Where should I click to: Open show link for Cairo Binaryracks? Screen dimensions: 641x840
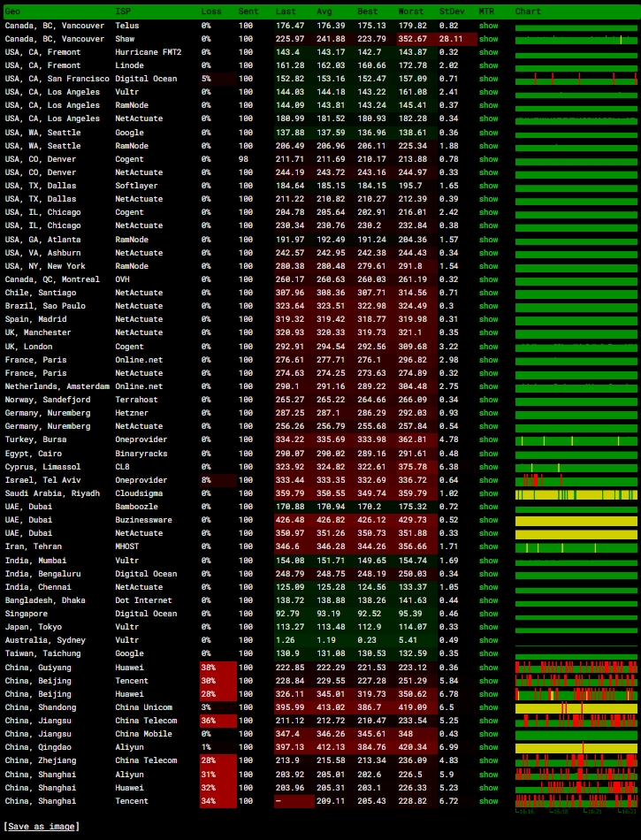click(x=488, y=454)
